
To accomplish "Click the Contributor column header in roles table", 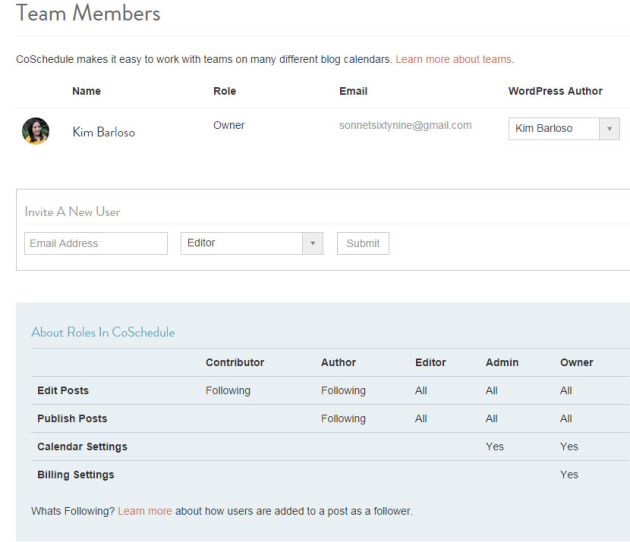I will tap(235, 362).
